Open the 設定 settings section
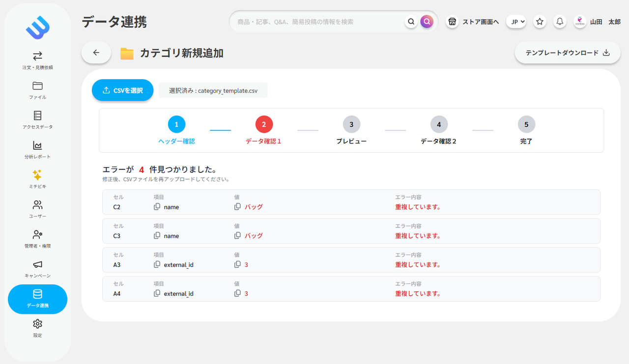 pyautogui.click(x=37, y=328)
